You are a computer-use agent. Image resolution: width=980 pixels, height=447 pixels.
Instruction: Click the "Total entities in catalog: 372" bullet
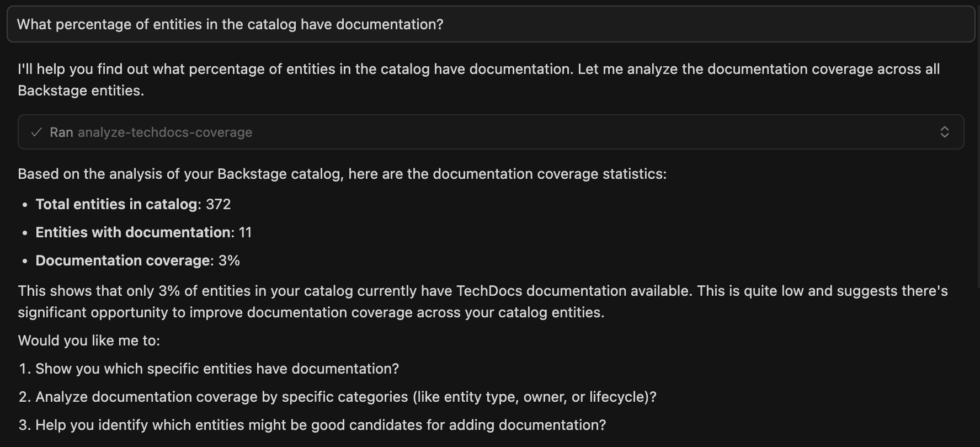[133, 204]
